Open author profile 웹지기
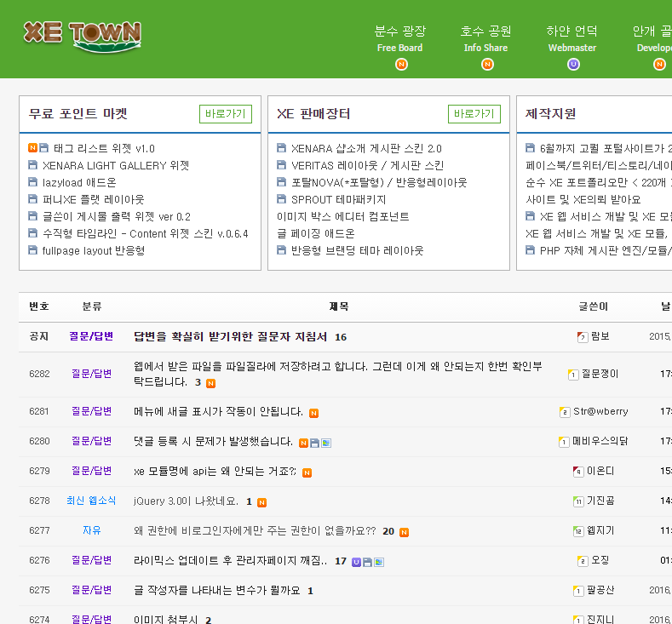The image size is (672, 624). click(600, 530)
